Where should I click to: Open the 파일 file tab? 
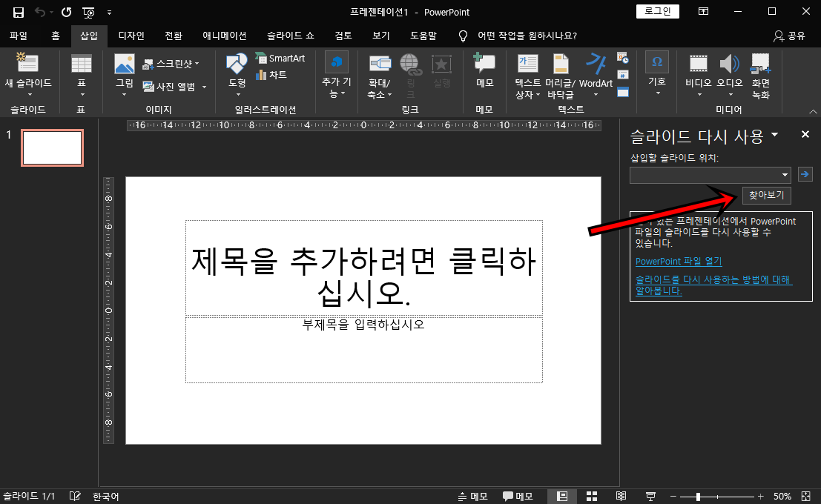19,36
